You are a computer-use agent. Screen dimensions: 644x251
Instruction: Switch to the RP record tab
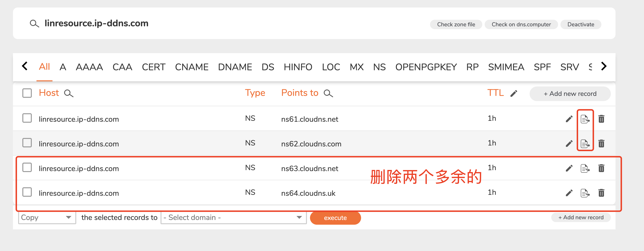pyautogui.click(x=472, y=67)
